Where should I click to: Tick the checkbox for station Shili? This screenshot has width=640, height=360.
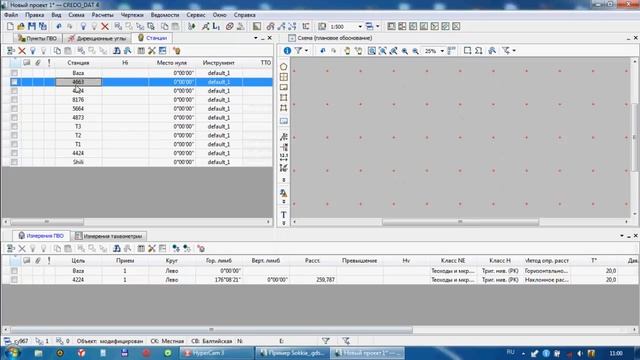tap(14, 162)
